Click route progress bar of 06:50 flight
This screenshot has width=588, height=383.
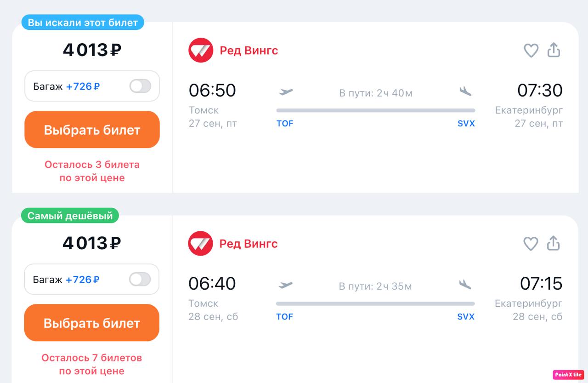coord(376,110)
